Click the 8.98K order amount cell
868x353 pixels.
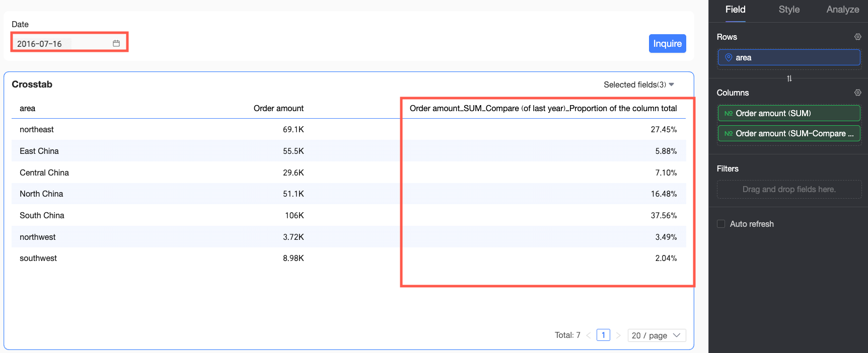tap(293, 258)
